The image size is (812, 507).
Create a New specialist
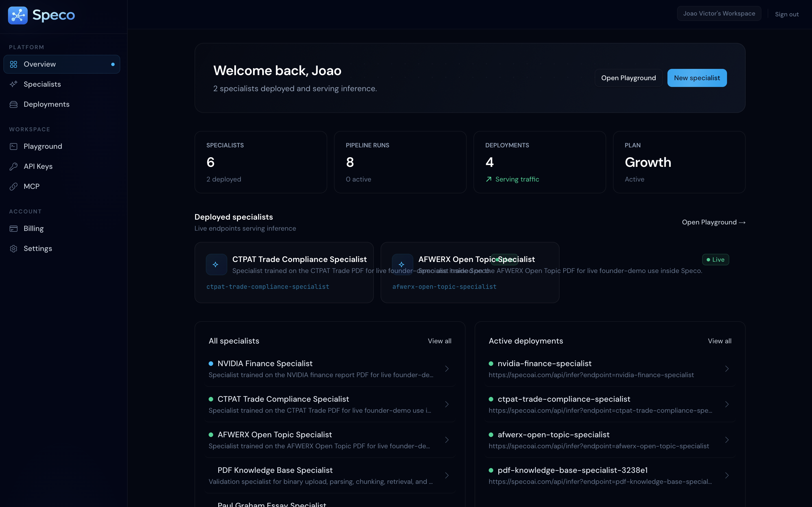697,77
